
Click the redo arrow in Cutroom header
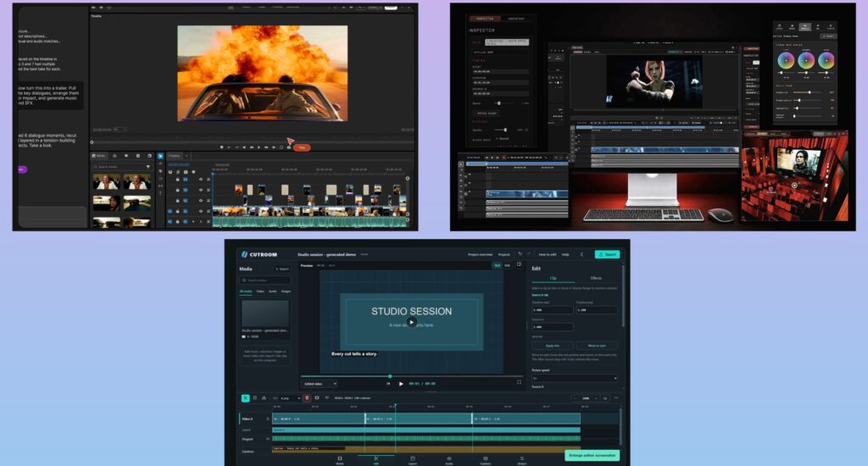[x=529, y=254]
